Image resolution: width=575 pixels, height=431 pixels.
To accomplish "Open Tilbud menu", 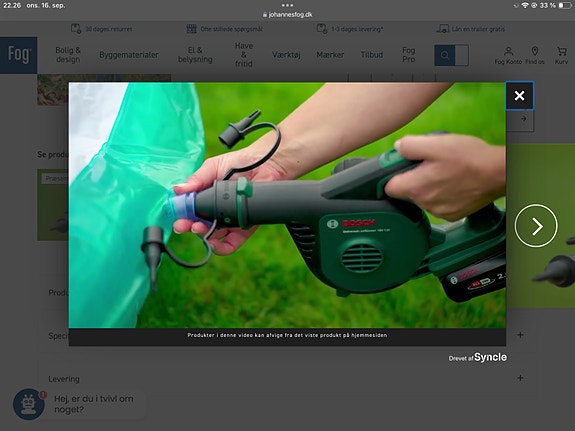I will pyautogui.click(x=371, y=55).
